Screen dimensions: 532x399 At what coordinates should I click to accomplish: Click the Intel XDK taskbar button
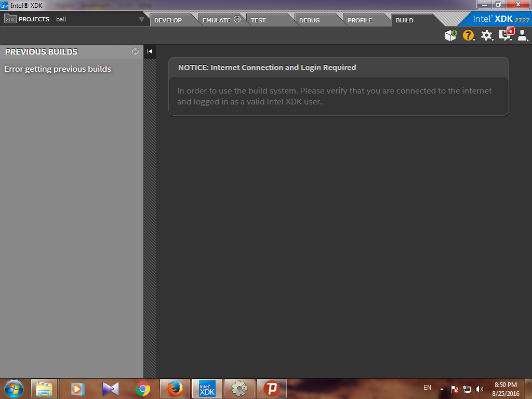[x=207, y=389]
